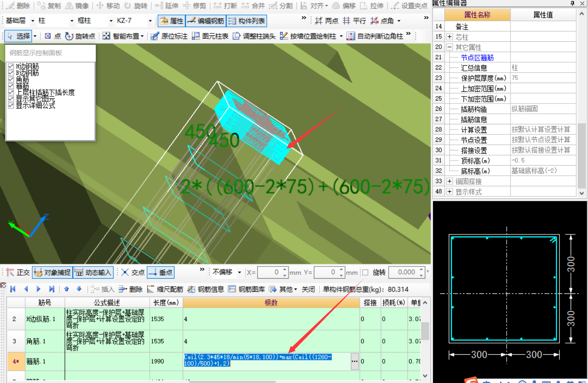Toggle 交点 (intersection) snap
Viewport: 588px width, 383px height.
pyautogui.click(x=133, y=273)
